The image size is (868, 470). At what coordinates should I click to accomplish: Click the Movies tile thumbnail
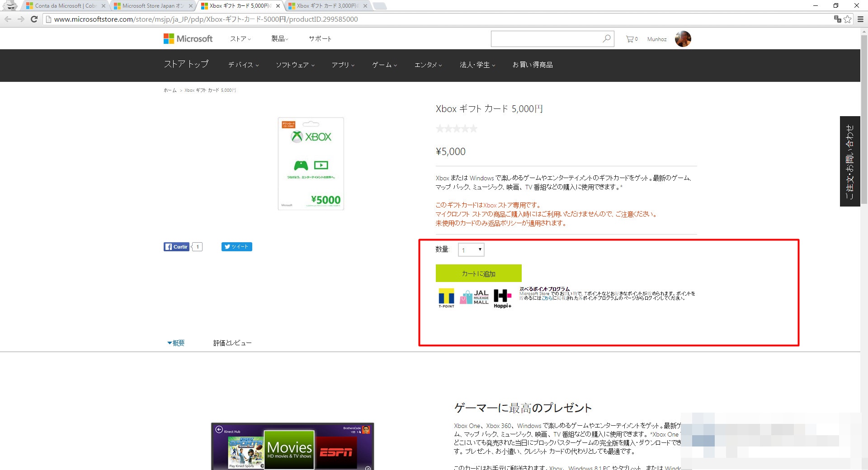(289, 450)
